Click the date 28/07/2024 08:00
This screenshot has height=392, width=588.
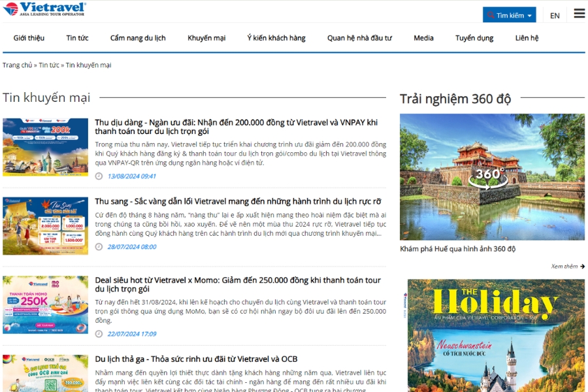point(132,247)
